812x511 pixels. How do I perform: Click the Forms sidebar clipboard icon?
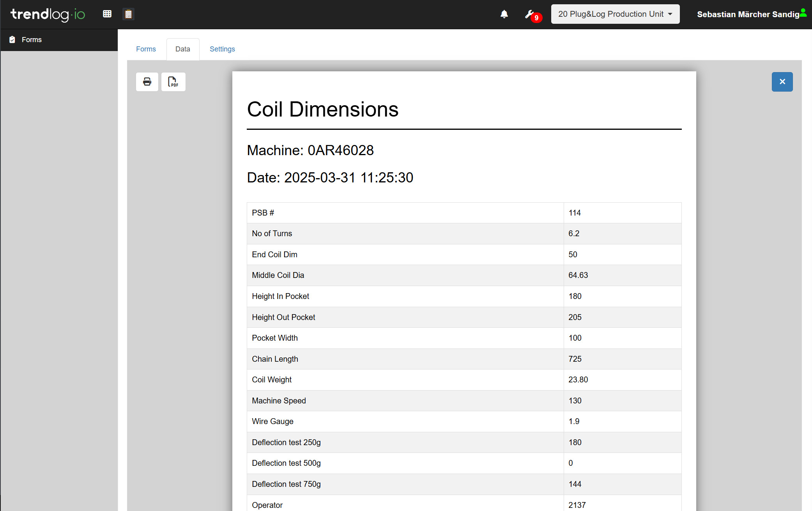12,40
